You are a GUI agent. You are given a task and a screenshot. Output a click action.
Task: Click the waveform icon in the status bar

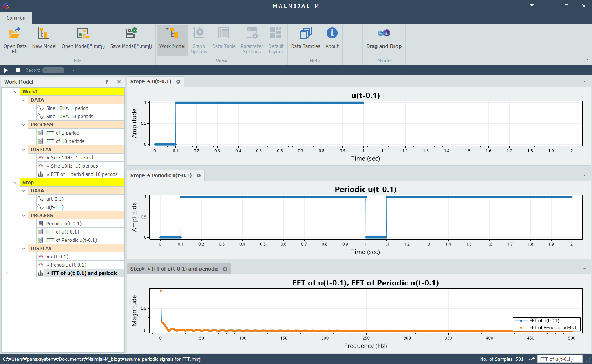532,359
